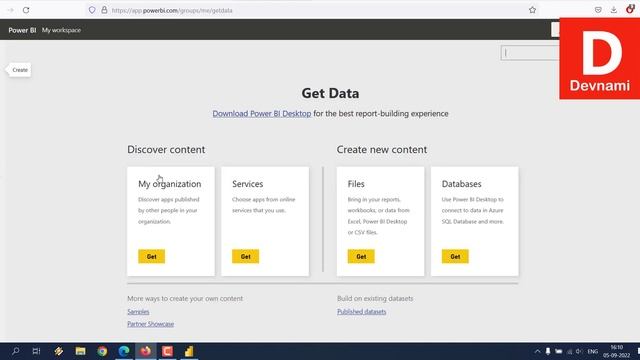Open Power BI Desktop from the taskbar
640x360 pixels.
(x=189, y=351)
